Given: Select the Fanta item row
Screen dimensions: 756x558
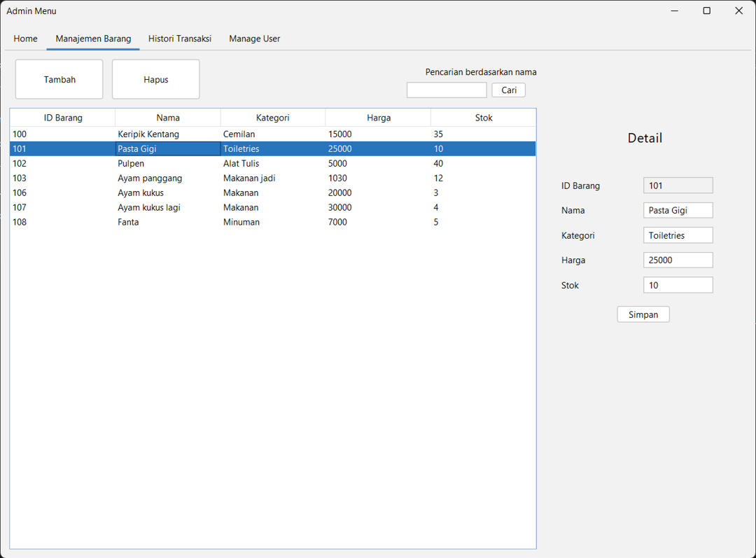Looking at the screenshot, I should [128, 222].
